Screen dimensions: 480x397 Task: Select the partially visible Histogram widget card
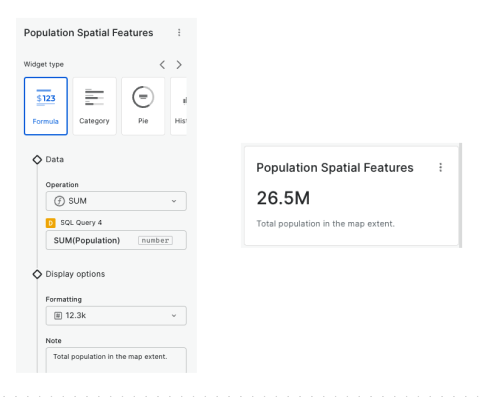(179, 106)
